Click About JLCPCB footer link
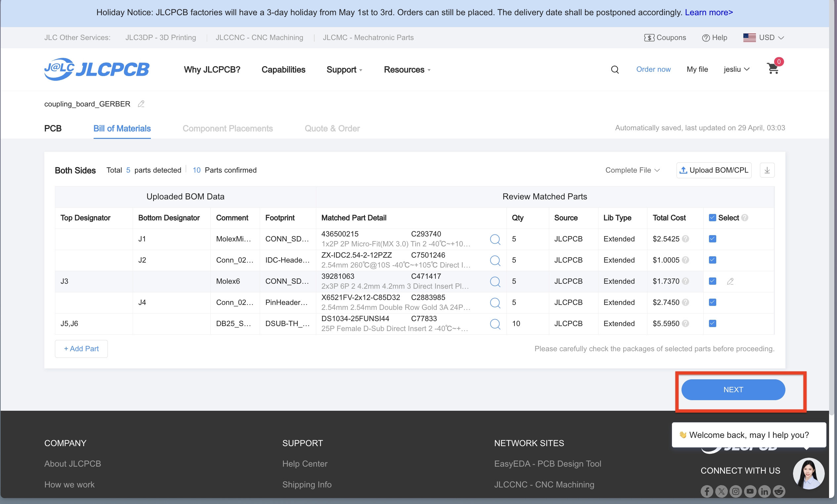 [x=73, y=464]
